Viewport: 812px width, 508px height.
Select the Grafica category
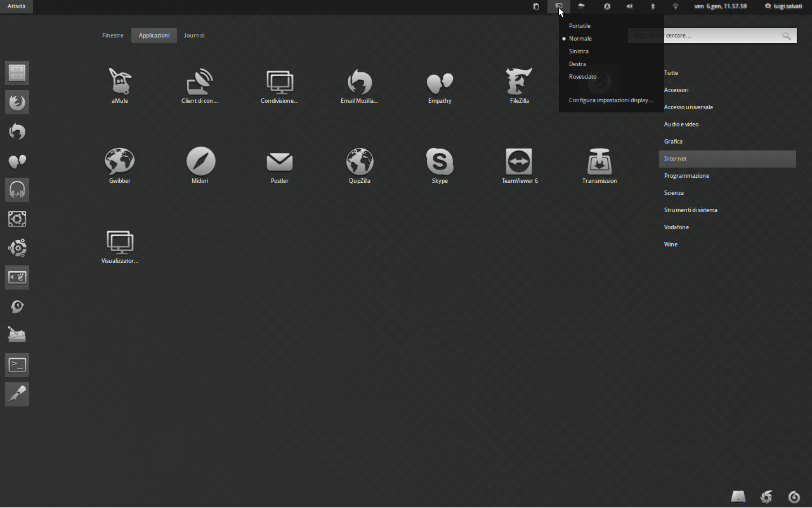(x=728, y=142)
